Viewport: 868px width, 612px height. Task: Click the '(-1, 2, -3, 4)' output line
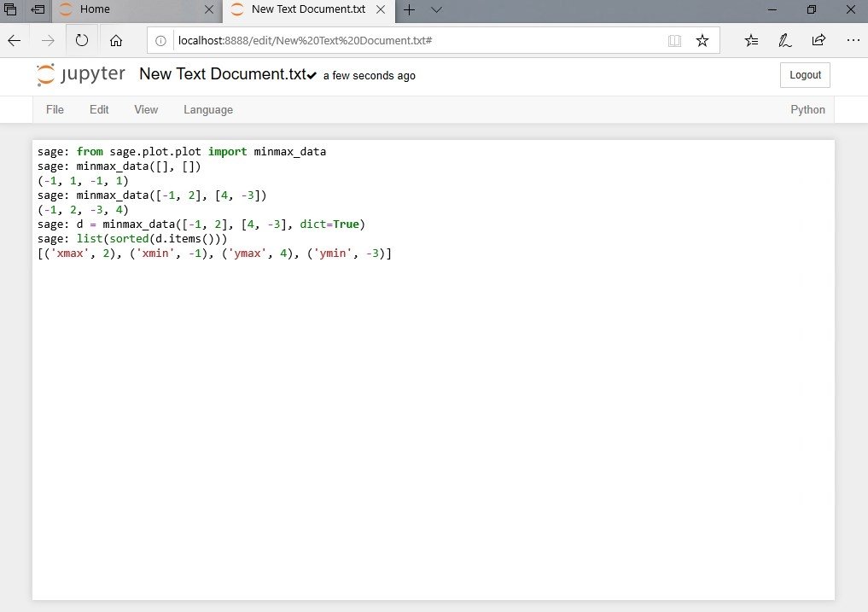(x=83, y=210)
